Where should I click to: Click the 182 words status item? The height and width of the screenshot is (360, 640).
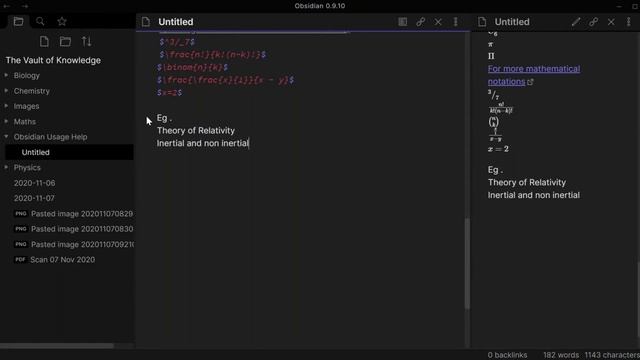(x=561, y=355)
